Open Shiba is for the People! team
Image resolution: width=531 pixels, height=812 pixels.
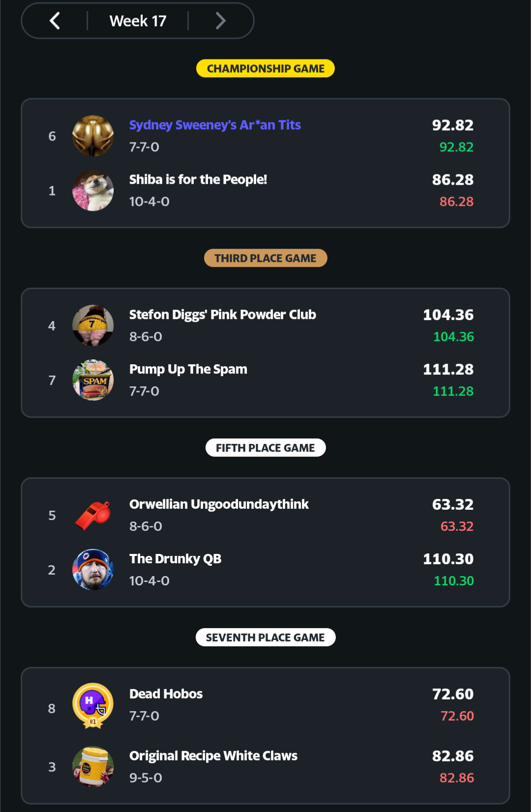(x=198, y=179)
